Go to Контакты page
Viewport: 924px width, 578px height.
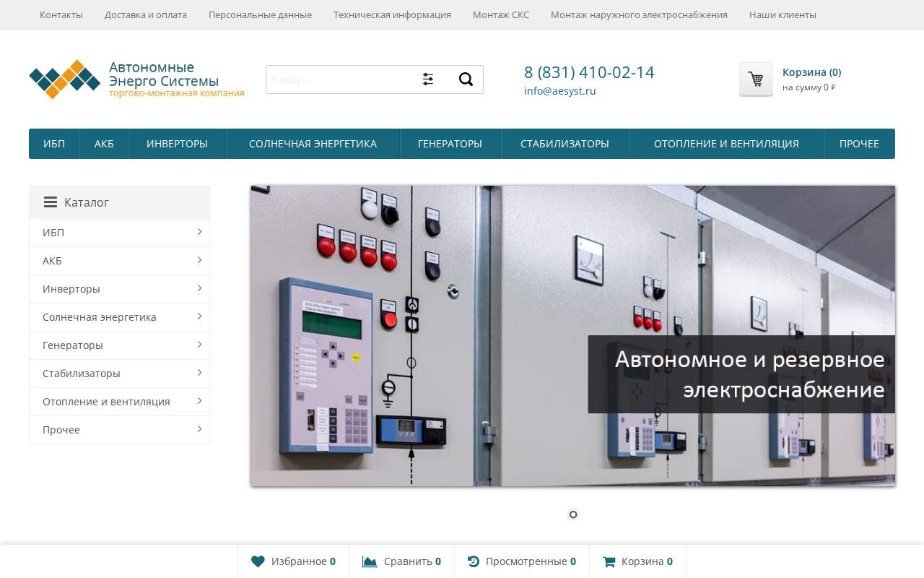pyautogui.click(x=61, y=14)
